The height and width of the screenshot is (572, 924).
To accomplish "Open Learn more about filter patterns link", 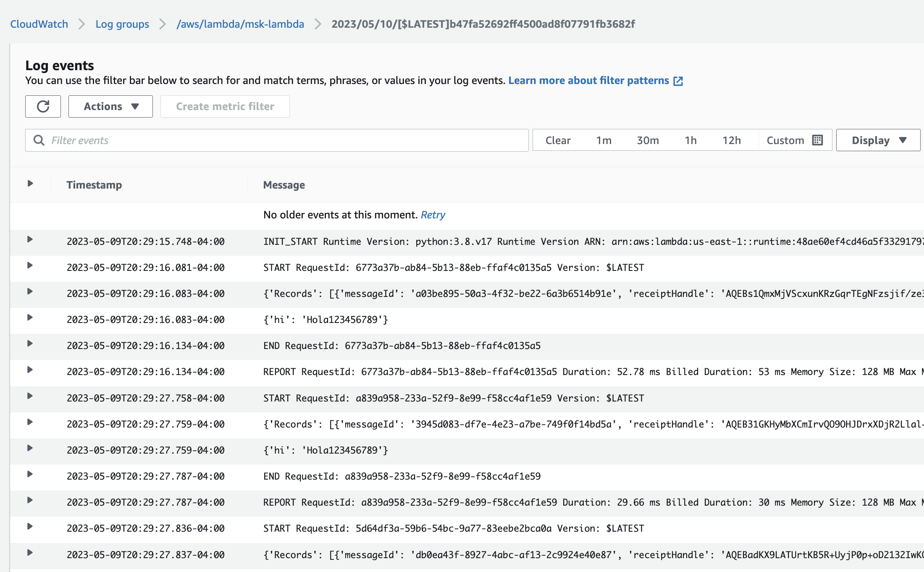I will (x=588, y=81).
